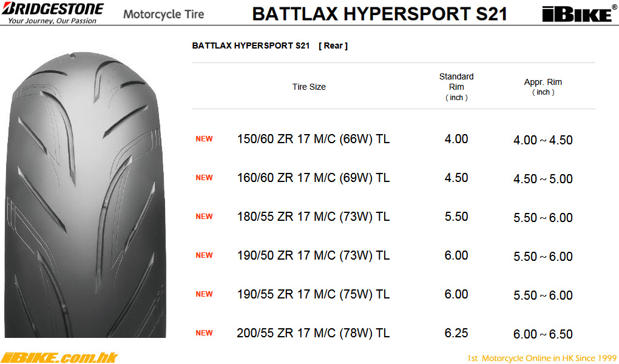Click approved rim 5.50 ~ 6.00 for 190/50
The height and width of the screenshot is (364, 619).
coord(543,256)
